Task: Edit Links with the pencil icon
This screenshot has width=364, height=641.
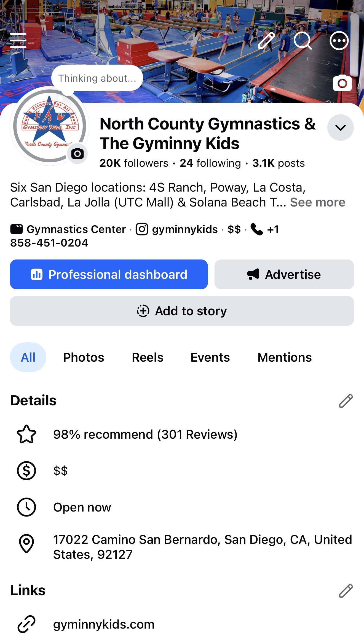Action: (x=346, y=591)
